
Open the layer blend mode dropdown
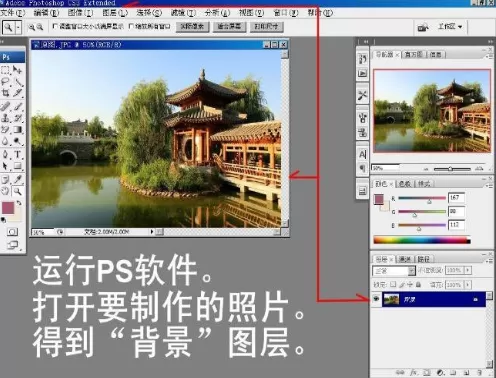pyautogui.click(x=394, y=270)
